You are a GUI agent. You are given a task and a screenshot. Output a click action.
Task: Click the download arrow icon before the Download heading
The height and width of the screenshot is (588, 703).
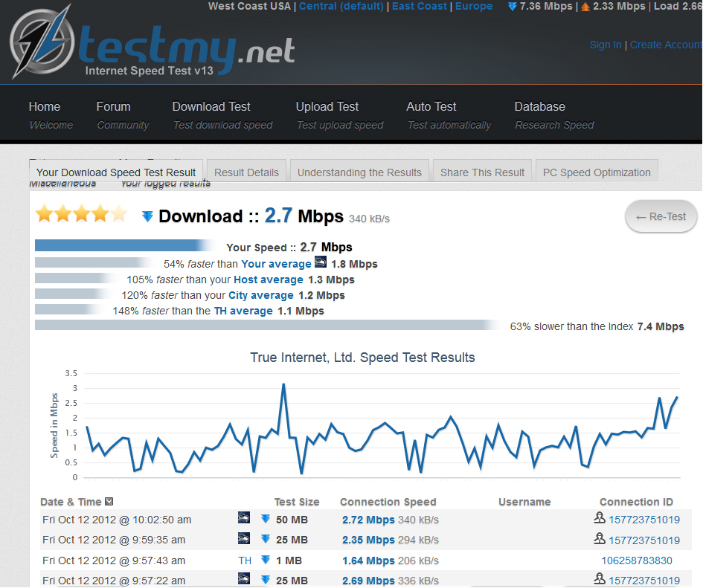147,216
